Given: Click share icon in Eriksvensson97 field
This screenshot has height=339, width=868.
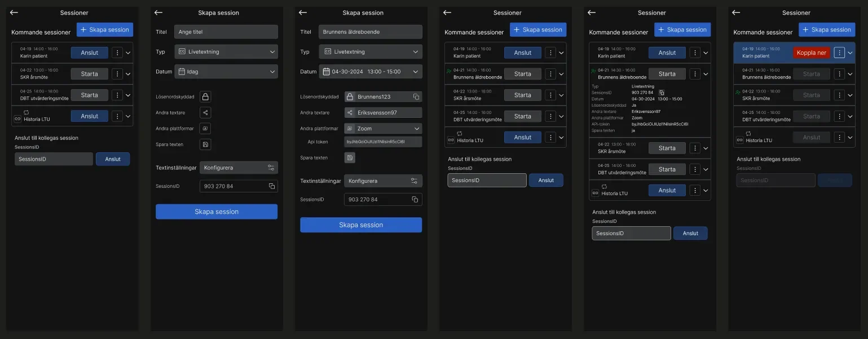Looking at the screenshot, I should pos(350,113).
